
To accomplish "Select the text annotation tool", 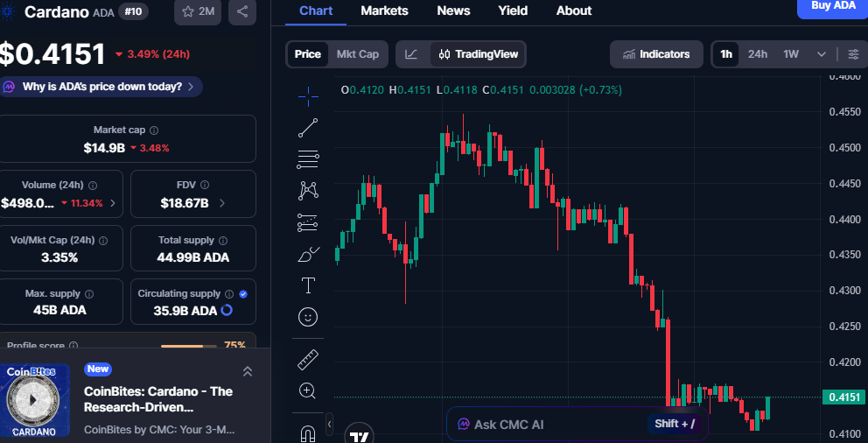I will [x=308, y=285].
